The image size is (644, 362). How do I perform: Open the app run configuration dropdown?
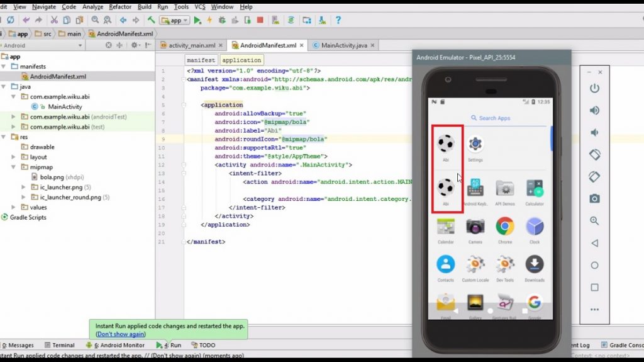coord(175,21)
